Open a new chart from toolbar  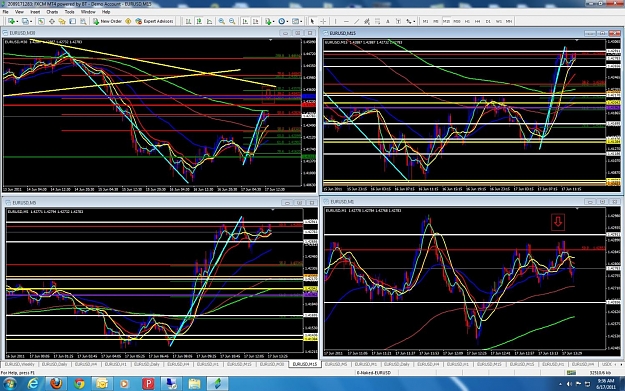point(11,21)
